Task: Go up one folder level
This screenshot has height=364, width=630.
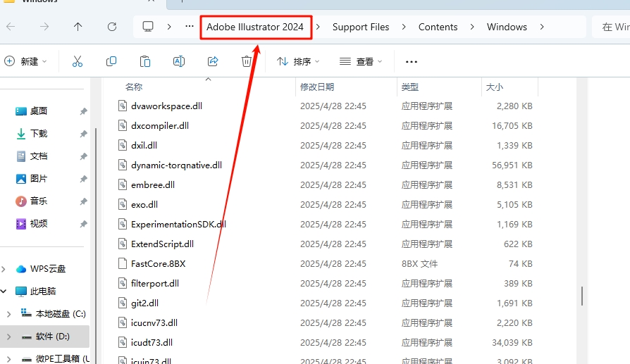Action: [78, 27]
